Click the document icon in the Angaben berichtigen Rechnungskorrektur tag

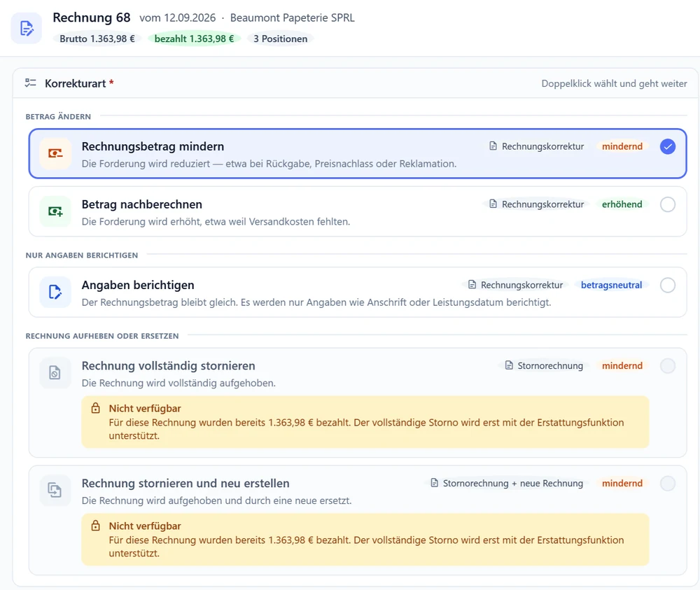[472, 285]
